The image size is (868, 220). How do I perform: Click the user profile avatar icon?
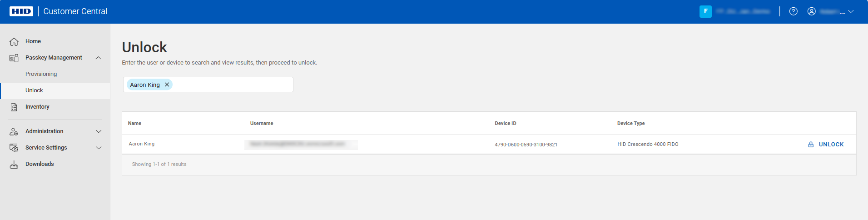coord(811,11)
